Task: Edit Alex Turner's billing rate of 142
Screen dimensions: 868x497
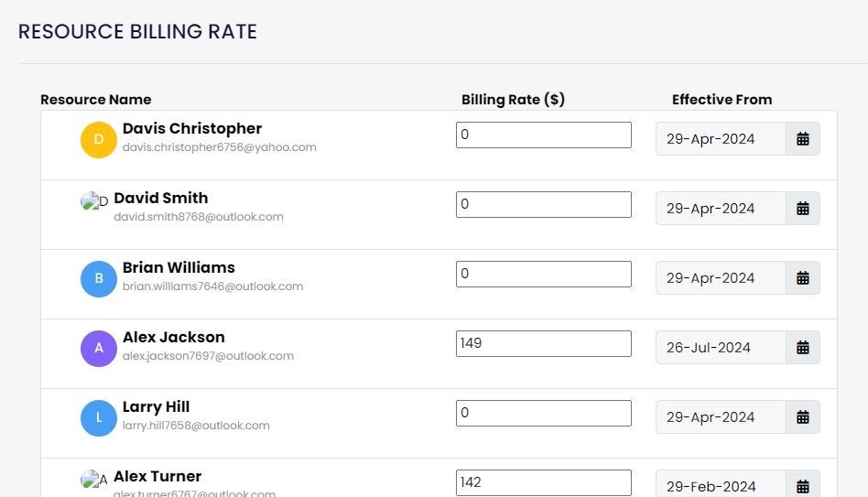Action: (x=543, y=482)
